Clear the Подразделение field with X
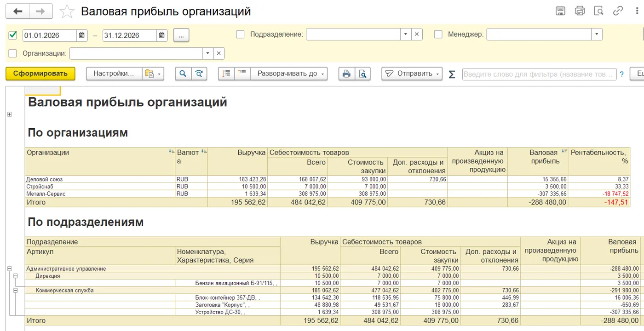 (416, 34)
